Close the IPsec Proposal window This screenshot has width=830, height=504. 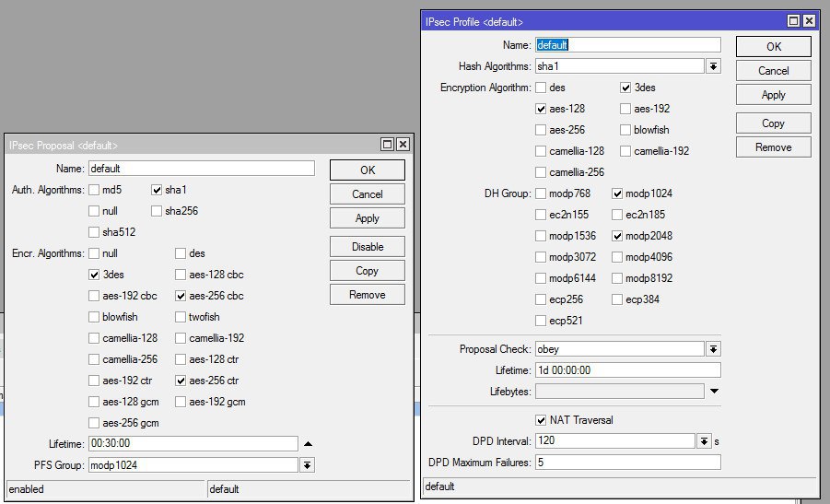tap(403, 145)
